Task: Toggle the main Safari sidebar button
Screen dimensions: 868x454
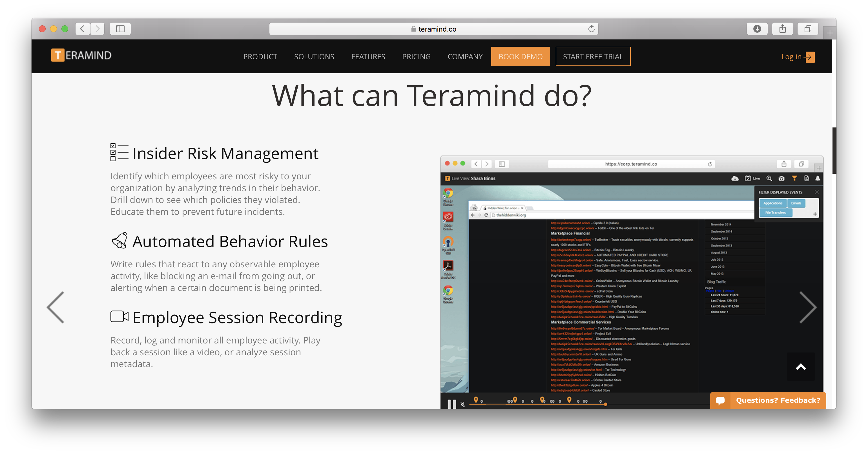Action: coord(120,29)
